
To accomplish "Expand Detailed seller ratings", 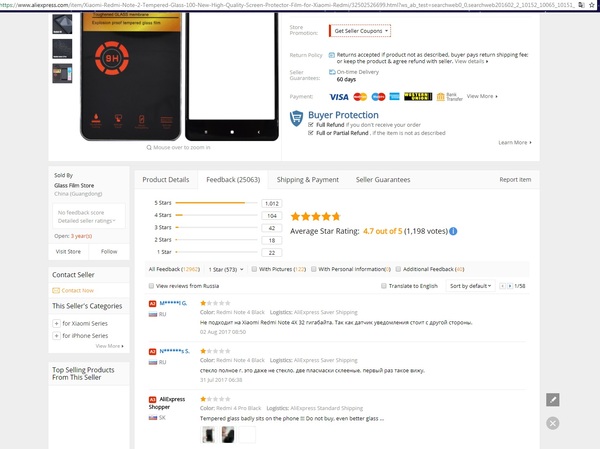I will [x=86, y=221].
